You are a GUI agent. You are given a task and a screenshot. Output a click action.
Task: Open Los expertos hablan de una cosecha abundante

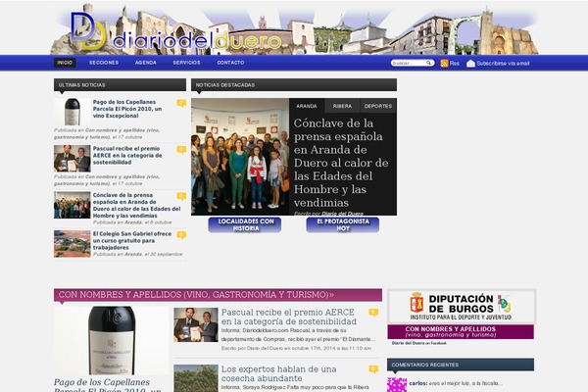point(278,373)
